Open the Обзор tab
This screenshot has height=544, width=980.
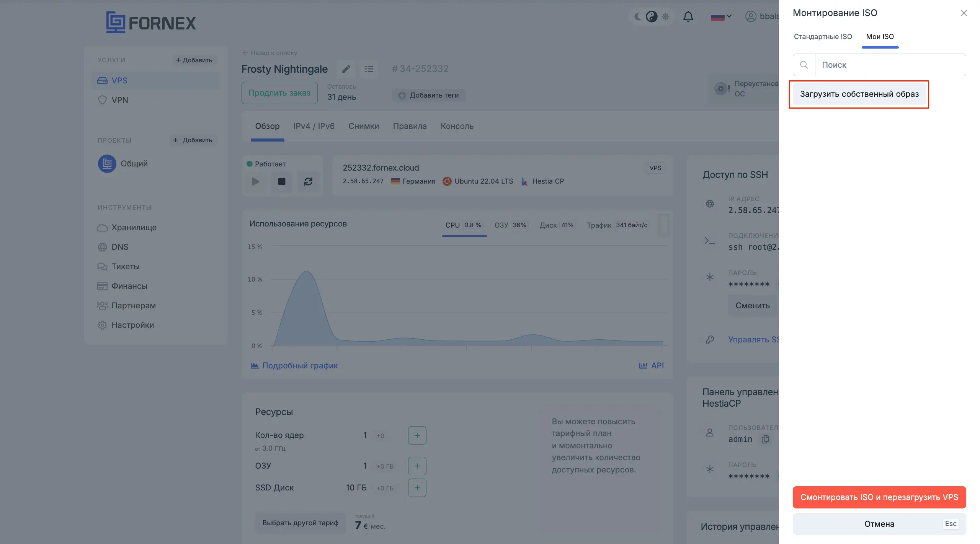267,126
